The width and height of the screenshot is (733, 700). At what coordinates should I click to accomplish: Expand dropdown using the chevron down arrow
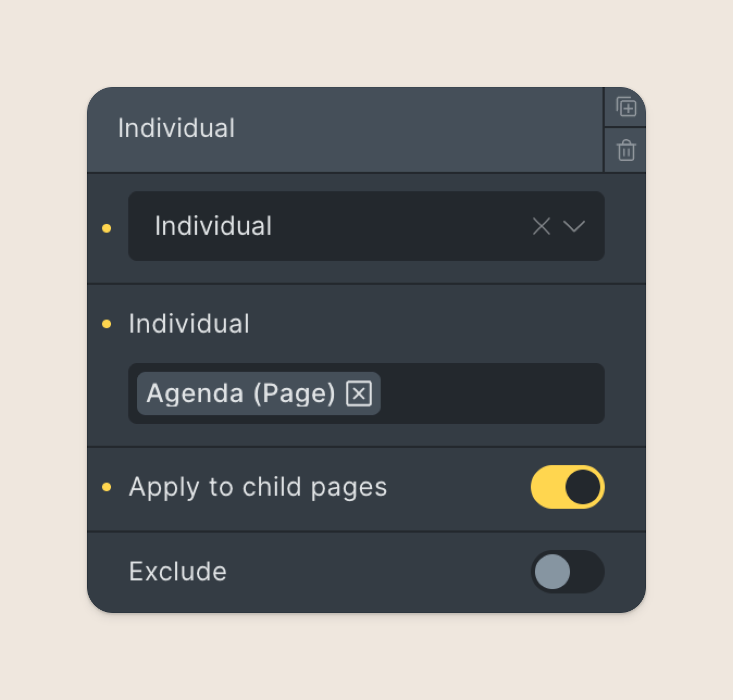pos(574,226)
